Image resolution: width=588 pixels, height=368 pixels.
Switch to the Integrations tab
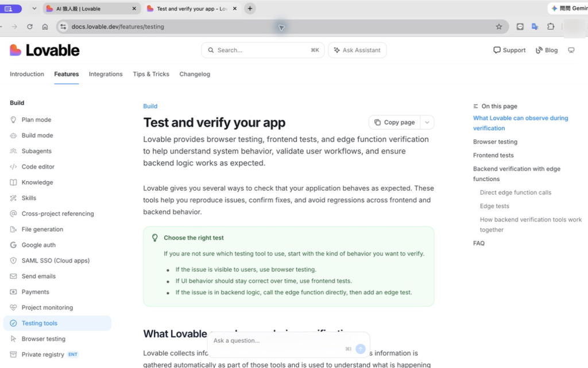(106, 74)
